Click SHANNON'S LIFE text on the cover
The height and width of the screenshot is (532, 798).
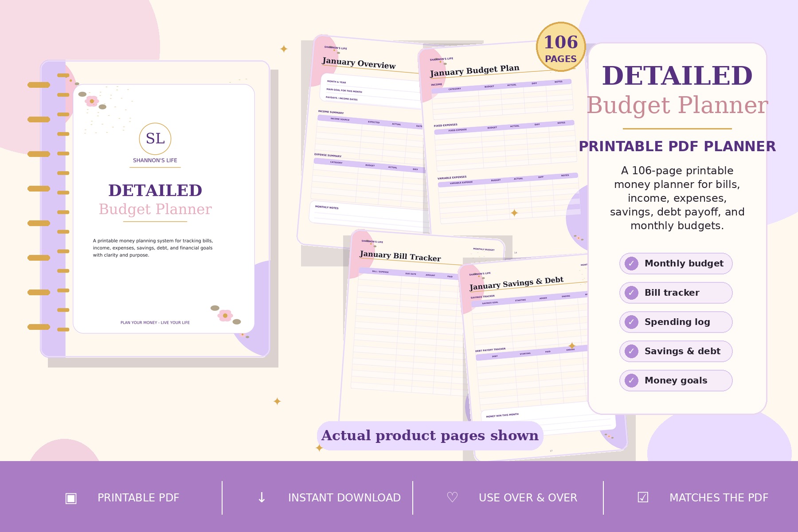point(155,160)
